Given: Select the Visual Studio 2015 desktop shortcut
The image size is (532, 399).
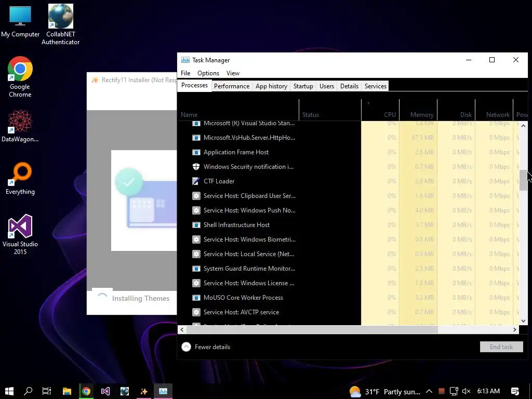Looking at the screenshot, I should point(20,234).
